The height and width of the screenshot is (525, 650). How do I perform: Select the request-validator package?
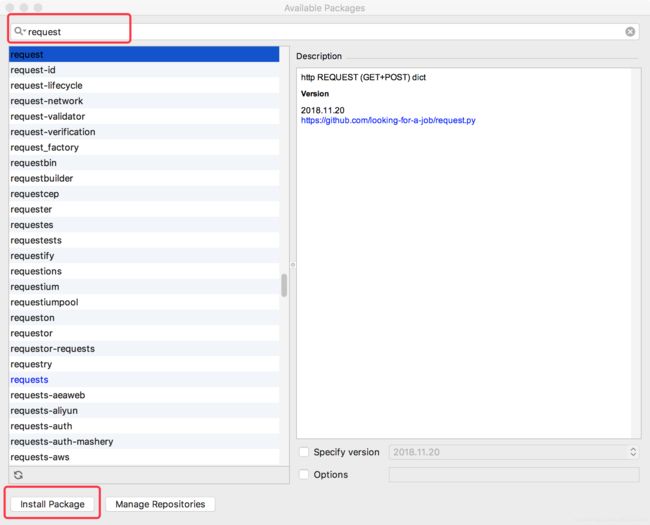(144, 116)
